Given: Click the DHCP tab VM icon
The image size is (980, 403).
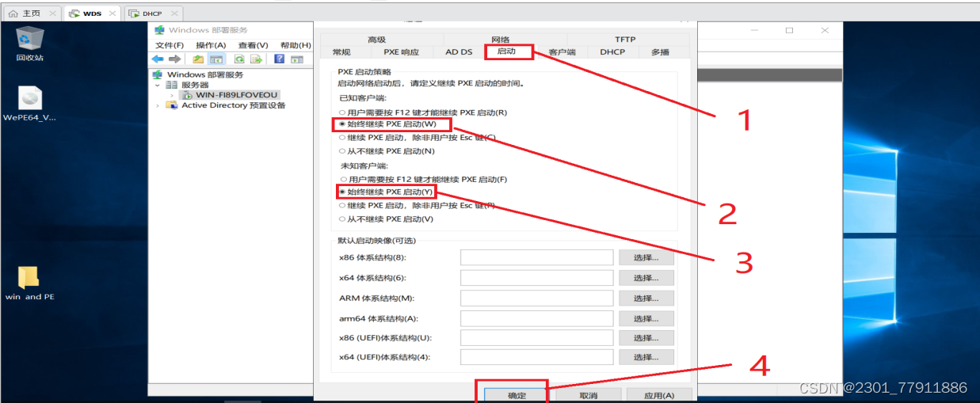Looking at the screenshot, I should (134, 13).
